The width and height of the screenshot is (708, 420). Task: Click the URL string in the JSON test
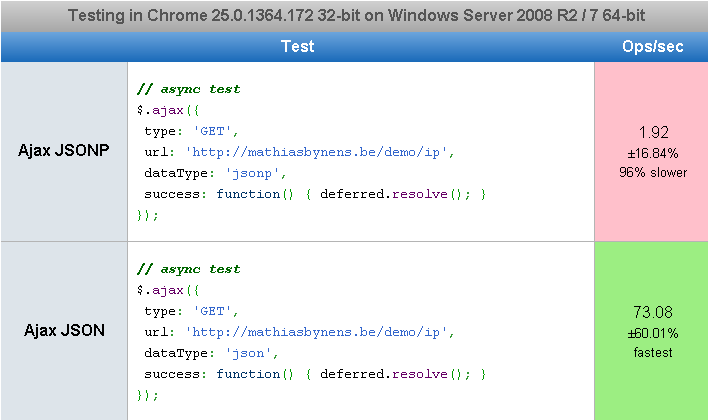point(320,332)
